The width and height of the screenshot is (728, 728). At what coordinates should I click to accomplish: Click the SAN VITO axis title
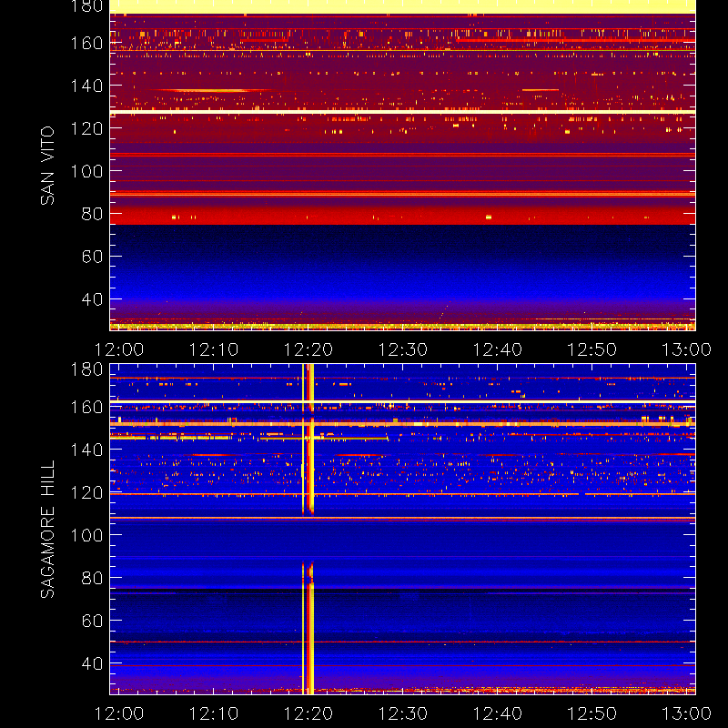pos(47,166)
